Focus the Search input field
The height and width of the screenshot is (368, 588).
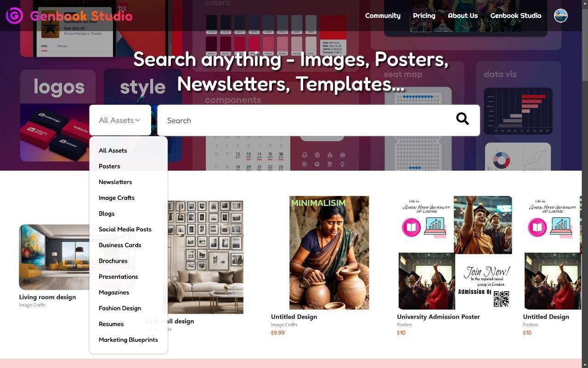coord(303,121)
